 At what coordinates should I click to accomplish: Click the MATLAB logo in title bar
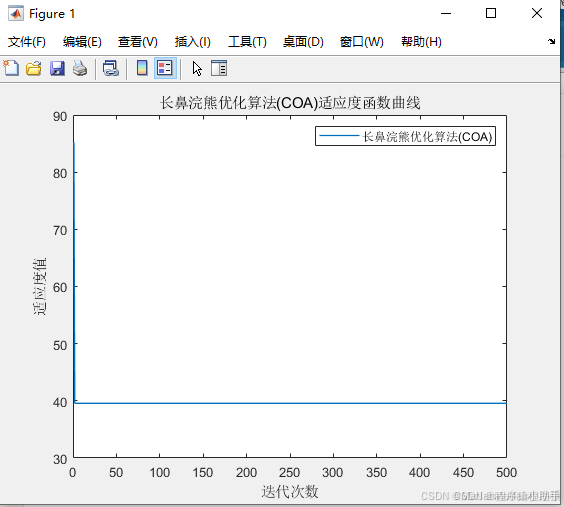[x=15, y=14]
